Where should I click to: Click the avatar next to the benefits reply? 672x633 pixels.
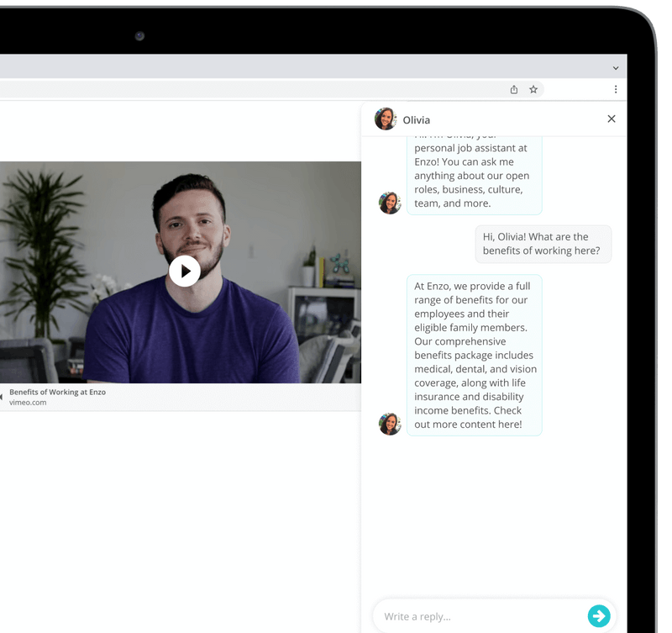coord(390,425)
